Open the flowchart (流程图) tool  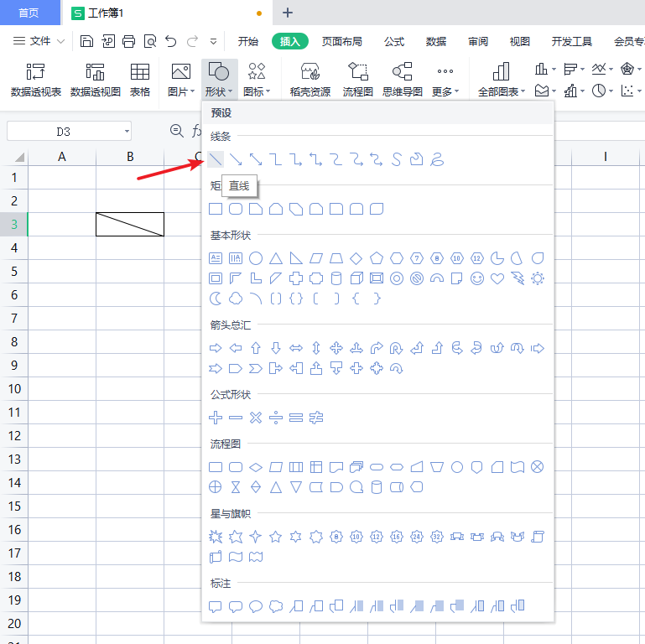358,79
